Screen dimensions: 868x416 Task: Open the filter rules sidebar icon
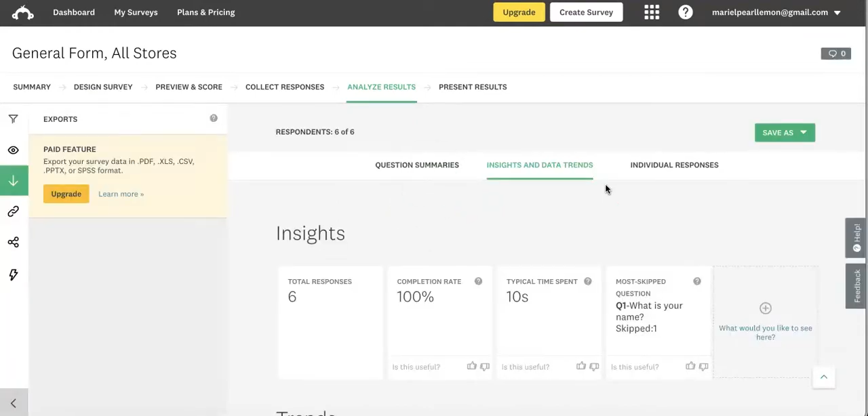(14, 119)
